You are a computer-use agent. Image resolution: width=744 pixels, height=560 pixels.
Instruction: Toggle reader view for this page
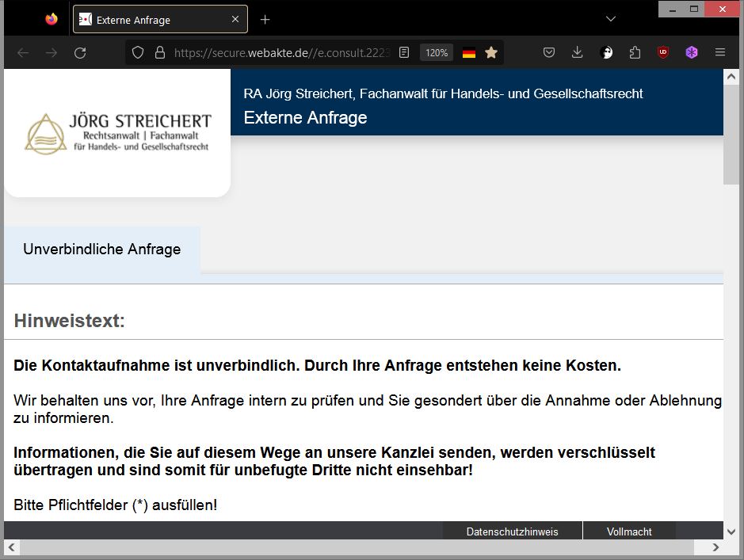404,52
